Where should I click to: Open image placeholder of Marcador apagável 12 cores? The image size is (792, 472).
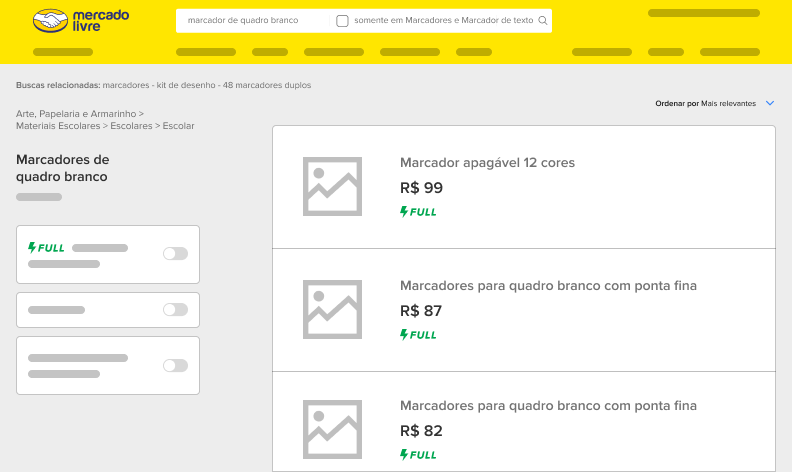pos(332,186)
